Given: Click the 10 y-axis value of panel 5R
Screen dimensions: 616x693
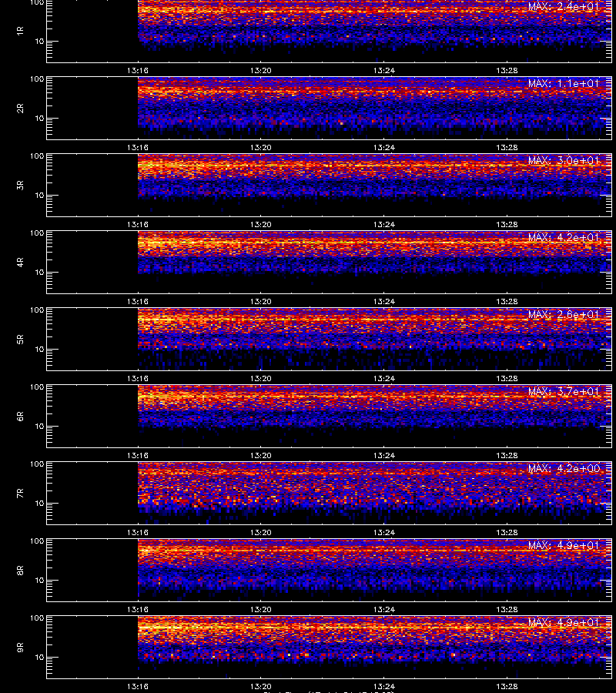Looking at the screenshot, I should click(x=39, y=349).
